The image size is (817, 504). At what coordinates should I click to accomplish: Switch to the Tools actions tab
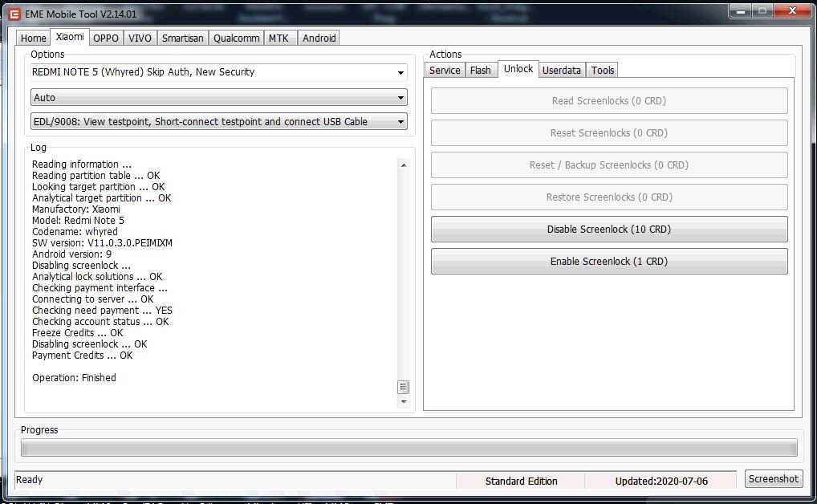click(603, 71)
